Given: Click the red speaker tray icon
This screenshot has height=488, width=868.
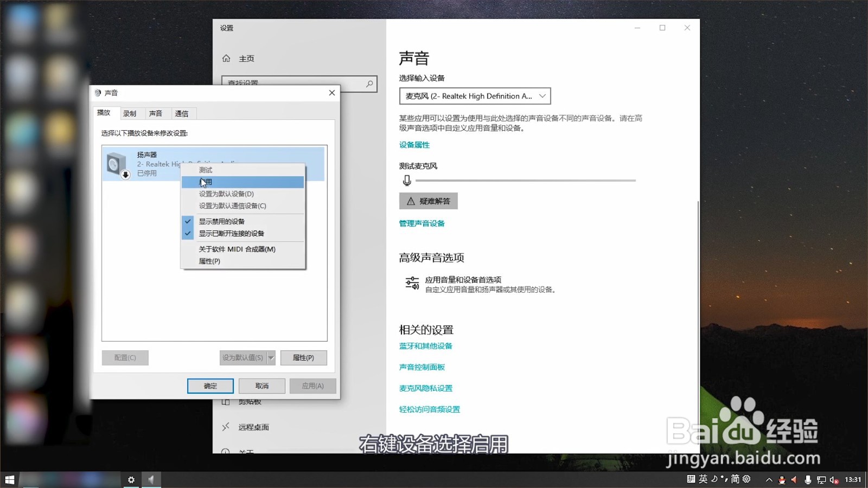Looking at the screenshot, I should 794,480.
